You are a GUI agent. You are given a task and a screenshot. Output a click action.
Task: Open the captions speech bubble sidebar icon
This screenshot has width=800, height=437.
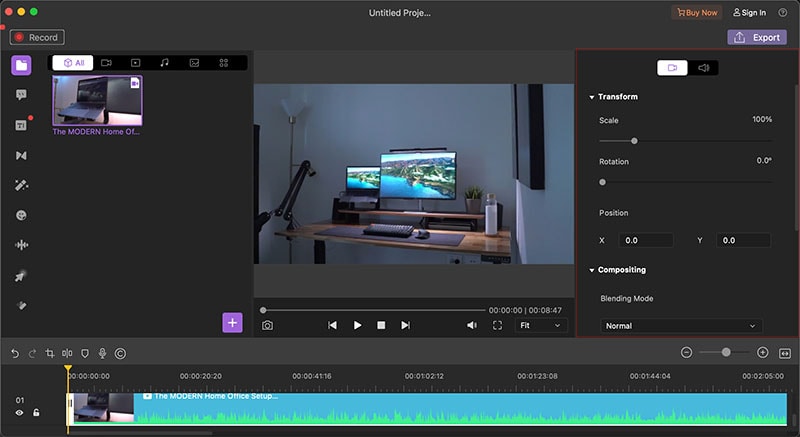click(21, 94)
